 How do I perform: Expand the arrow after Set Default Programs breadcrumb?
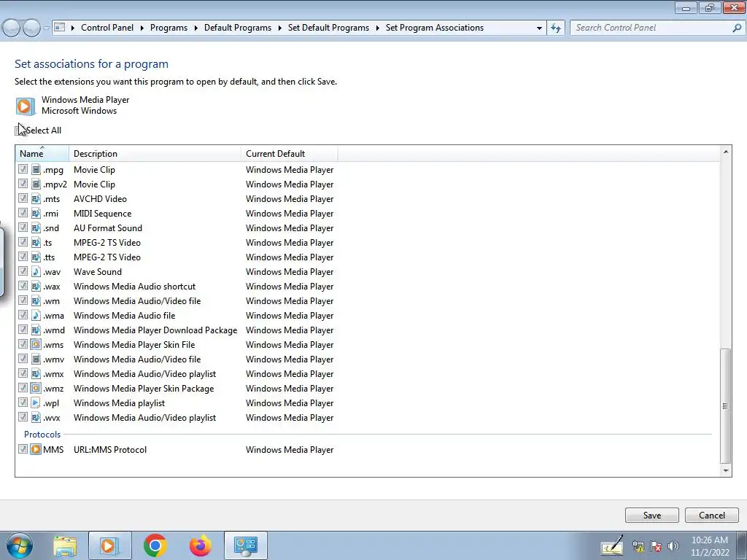tap(377, 28)
